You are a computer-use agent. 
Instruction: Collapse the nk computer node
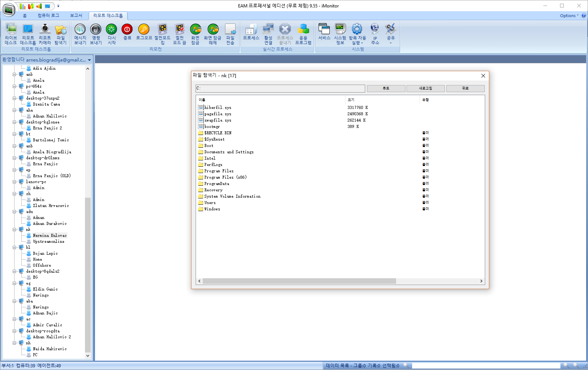(14, 229)
